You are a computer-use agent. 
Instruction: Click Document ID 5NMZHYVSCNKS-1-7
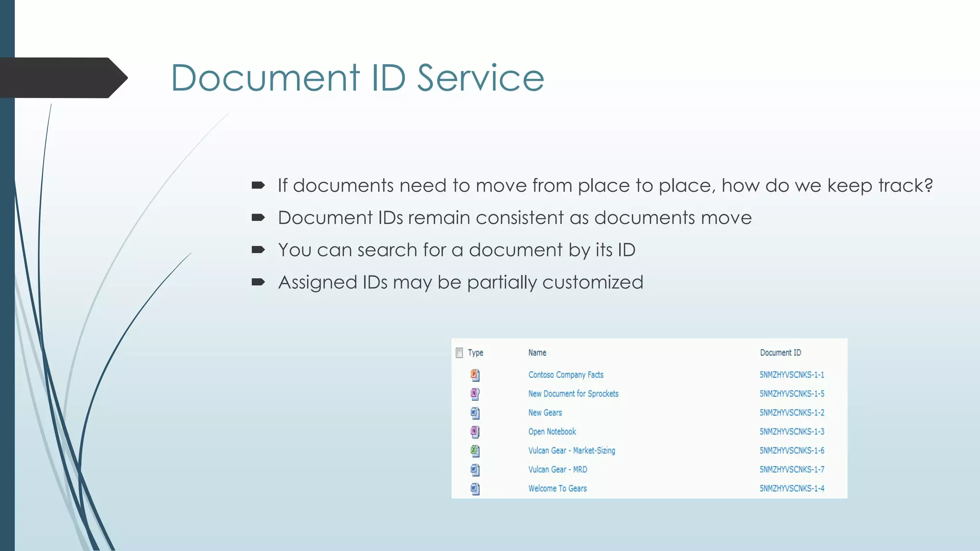pyautogui.click(x=792, y=470)
